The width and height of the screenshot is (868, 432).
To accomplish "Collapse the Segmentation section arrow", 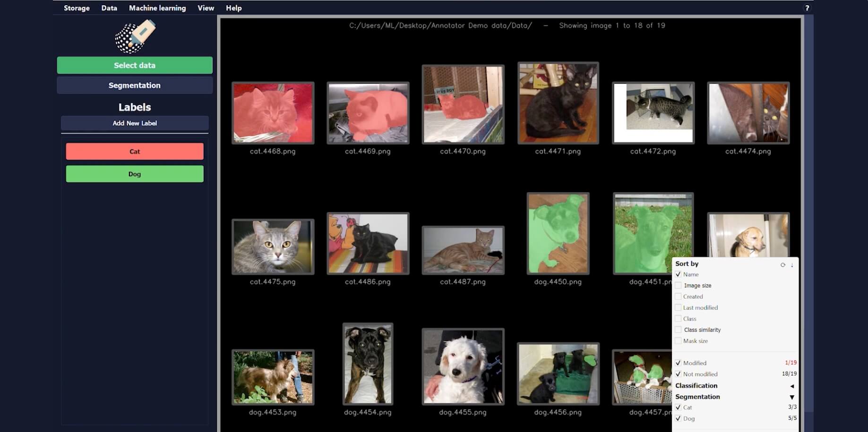I will tap(792, 397).
